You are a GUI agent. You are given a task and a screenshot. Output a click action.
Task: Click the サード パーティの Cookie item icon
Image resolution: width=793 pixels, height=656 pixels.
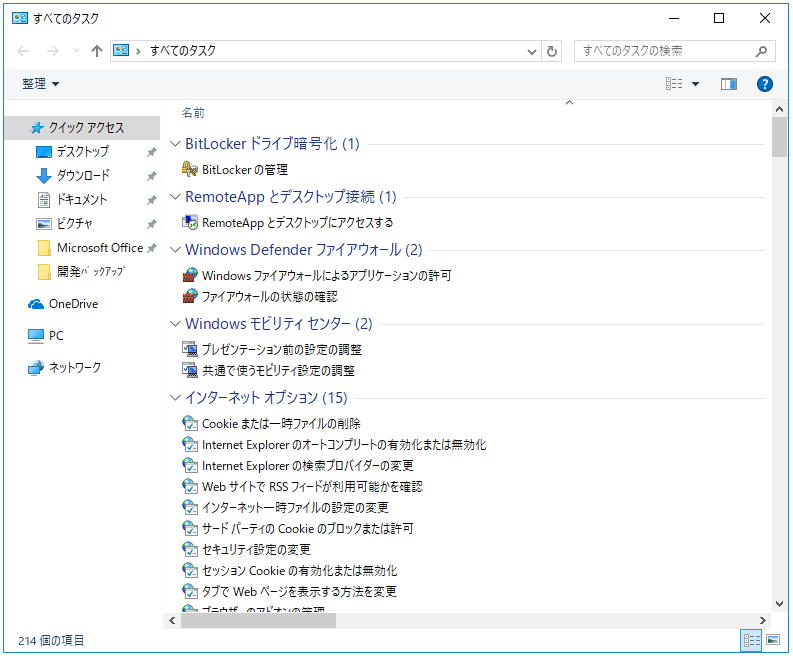tap(190, 528)
